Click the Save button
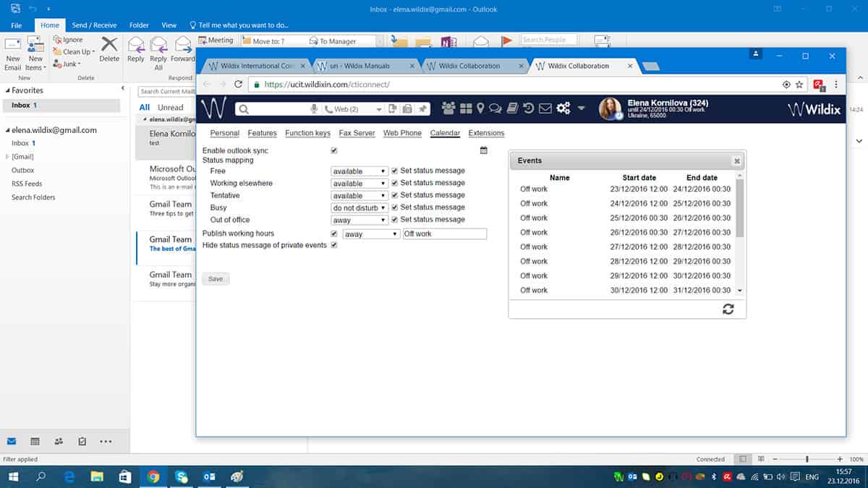This screenshot has height=488, width=868. tap(216, 278)
